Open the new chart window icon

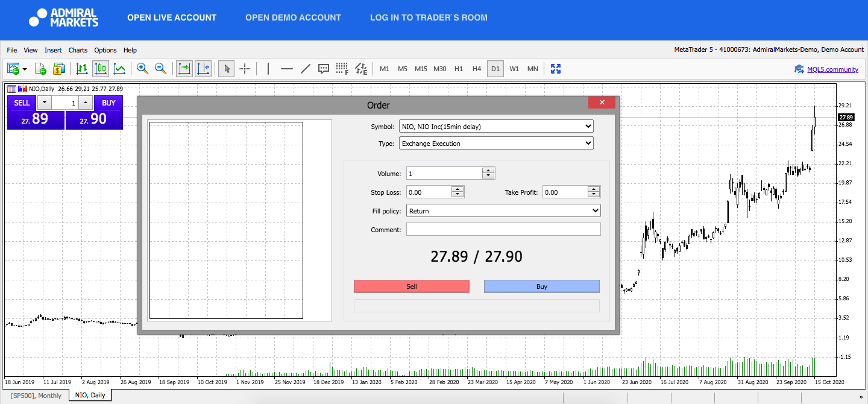(13, 69)
